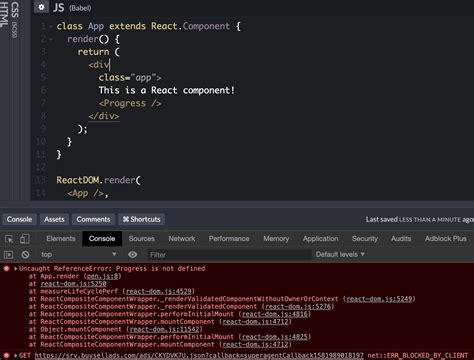
Task: Click the <Progress /> tag in code
Action: (130, 103)
